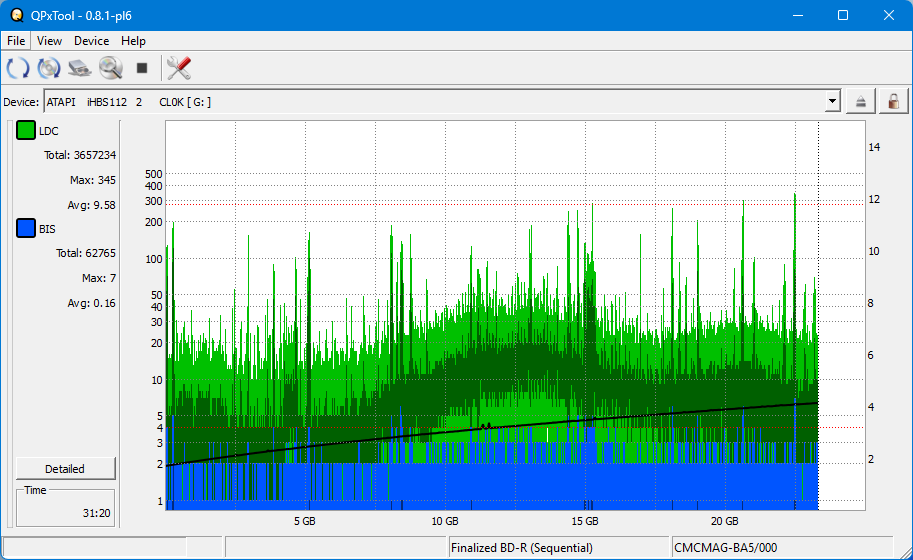The height and width of the screenshot is (560, 913).
Task: Click the 10 GB axis label
Action: [x=445, y=521]
